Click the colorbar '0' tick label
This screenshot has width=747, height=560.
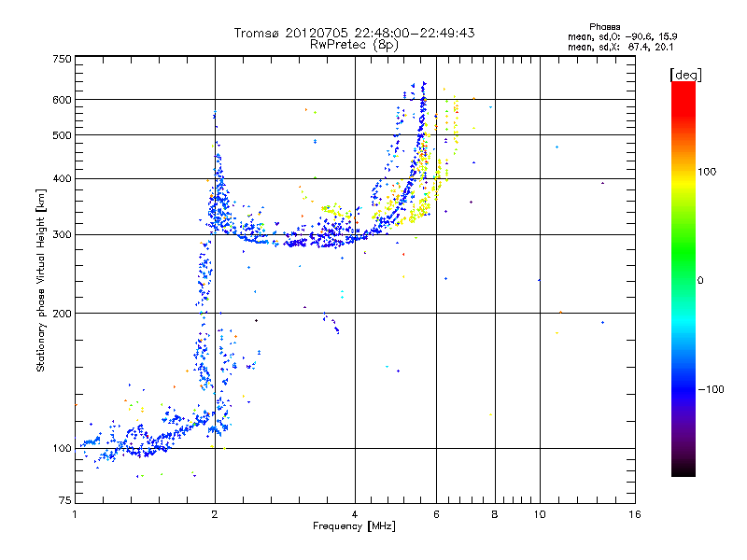(700, 281)
